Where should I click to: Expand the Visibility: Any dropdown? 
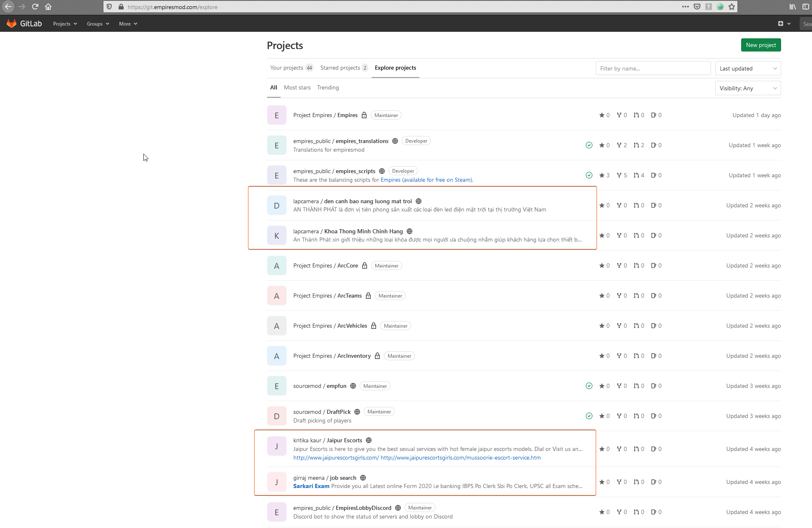pos(748,88)
